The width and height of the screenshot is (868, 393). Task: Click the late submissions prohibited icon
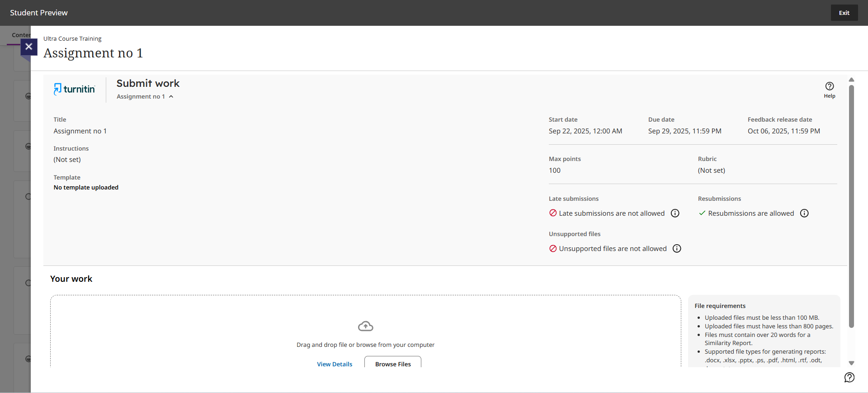(553, 213)
